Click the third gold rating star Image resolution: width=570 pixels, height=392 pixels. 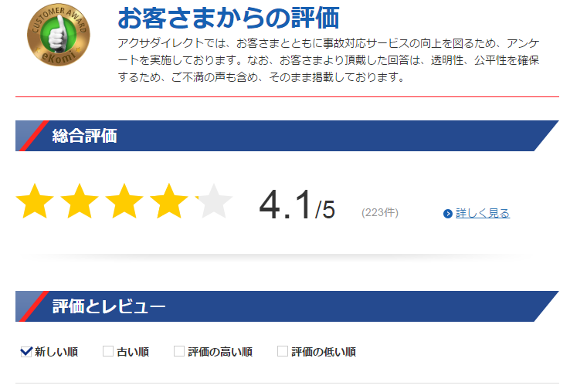pyautogui.click(x=124, y=201)
